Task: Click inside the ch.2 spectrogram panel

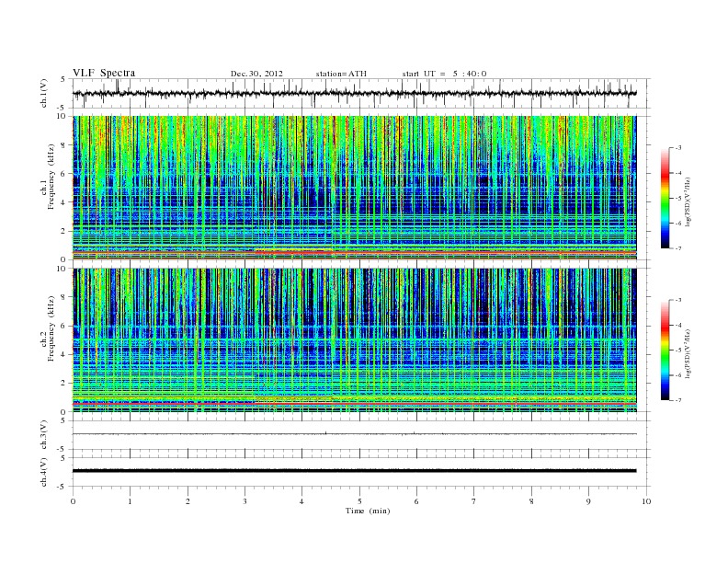Action: click(x=354, y=340)
